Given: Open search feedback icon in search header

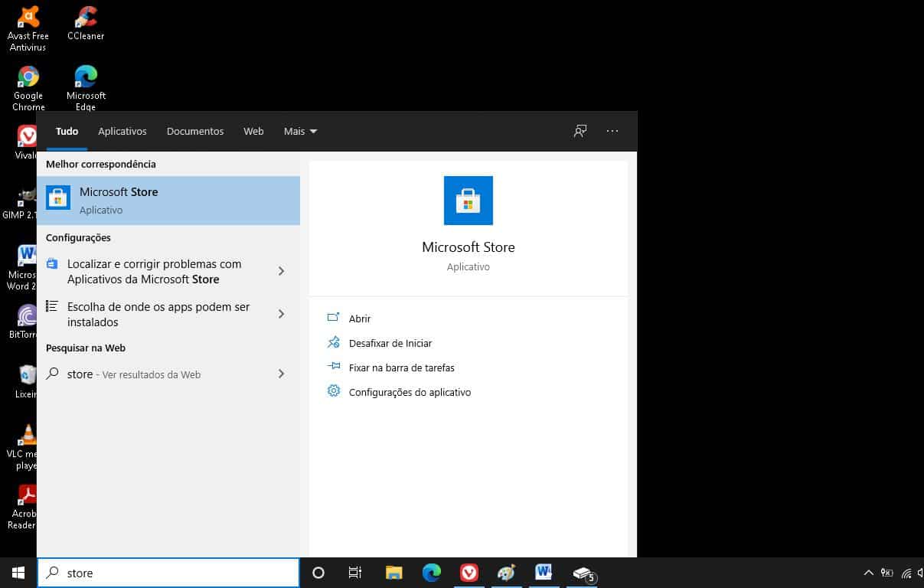Looking at the screenshot, I should pos(580,131).
